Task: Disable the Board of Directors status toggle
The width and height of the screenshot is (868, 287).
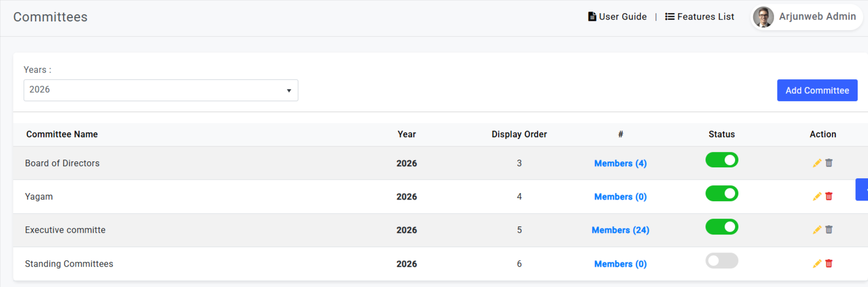Action: coord(722,160)
